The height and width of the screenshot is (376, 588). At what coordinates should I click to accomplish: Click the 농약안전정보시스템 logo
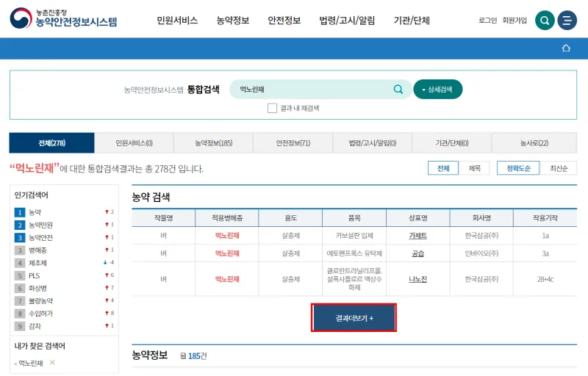point(64,19)
